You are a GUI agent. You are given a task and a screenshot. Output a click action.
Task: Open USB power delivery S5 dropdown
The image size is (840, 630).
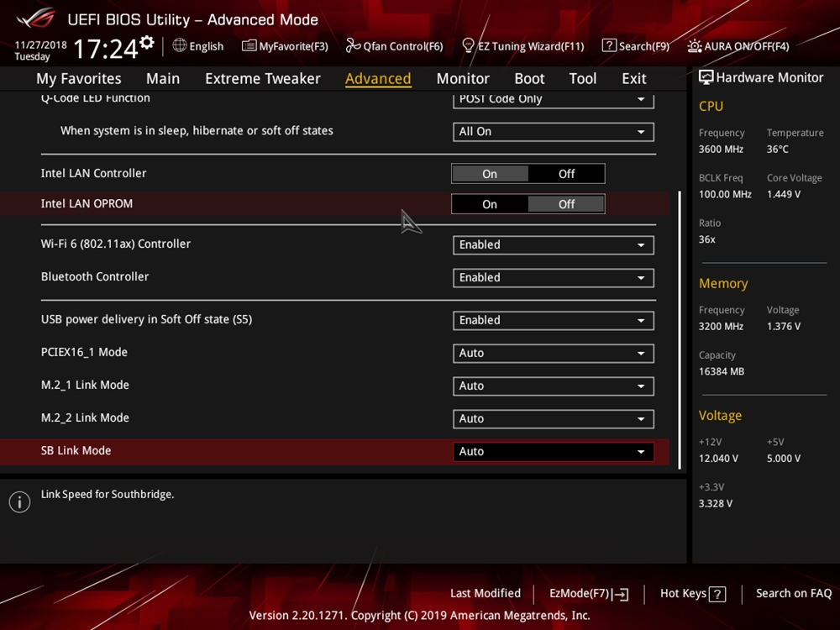554,320
